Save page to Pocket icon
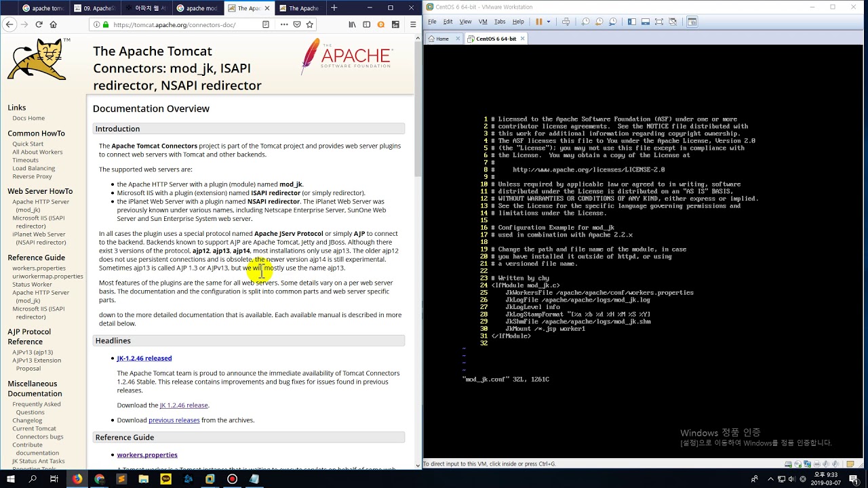Viewport: 868px width, 488px height. (x=297, y=24)
